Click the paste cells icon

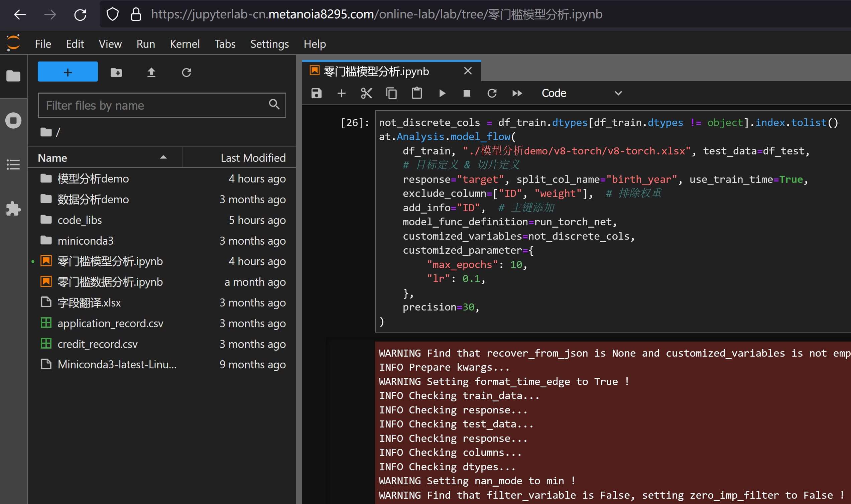417,93
